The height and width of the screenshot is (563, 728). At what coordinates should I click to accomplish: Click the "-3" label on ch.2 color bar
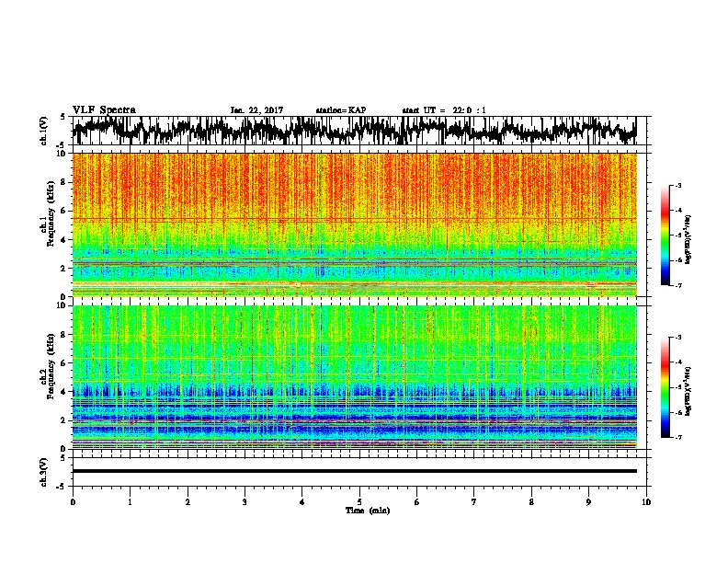[x=678, y=338]
